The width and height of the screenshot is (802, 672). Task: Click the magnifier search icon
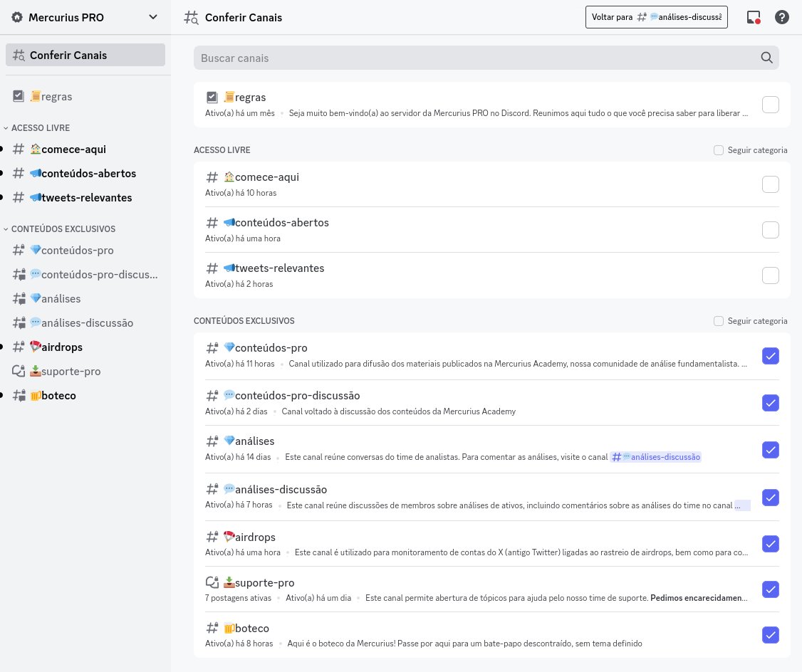tap(766, 58)
